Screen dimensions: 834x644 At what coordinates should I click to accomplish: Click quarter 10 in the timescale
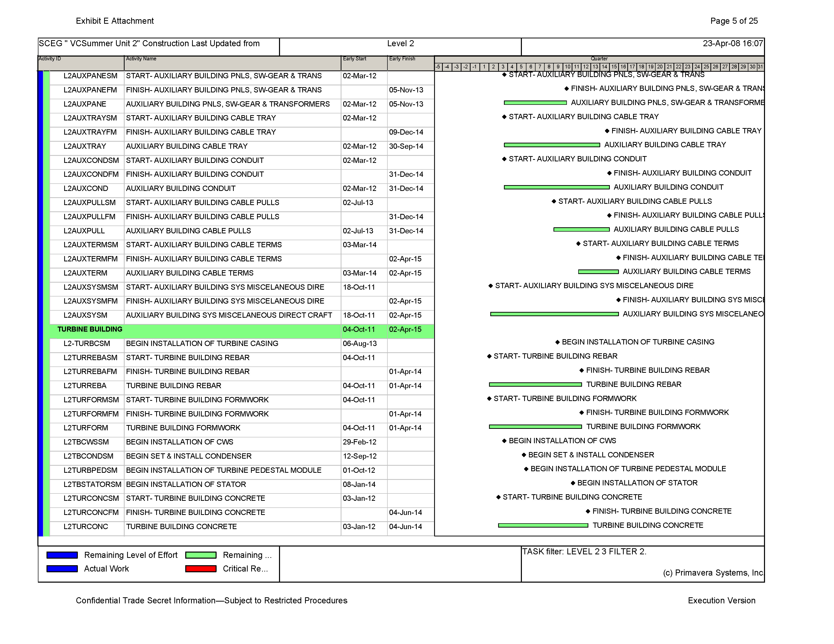point(567,67)
